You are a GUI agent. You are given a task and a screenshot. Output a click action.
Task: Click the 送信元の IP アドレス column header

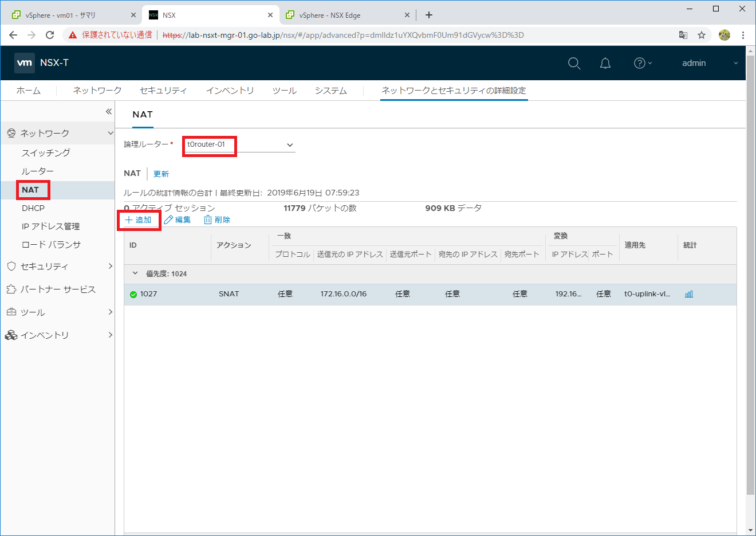point(350,255)
